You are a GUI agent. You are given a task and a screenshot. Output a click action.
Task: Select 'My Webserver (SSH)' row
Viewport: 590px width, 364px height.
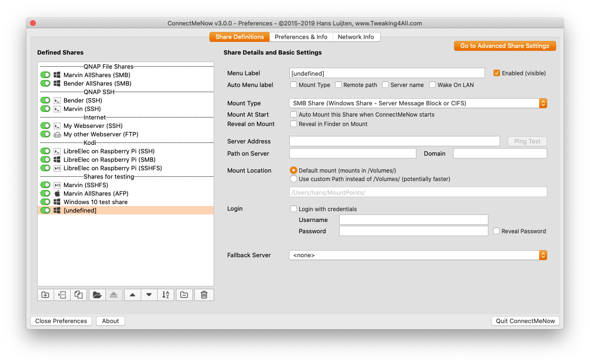[x=126, y=126]
